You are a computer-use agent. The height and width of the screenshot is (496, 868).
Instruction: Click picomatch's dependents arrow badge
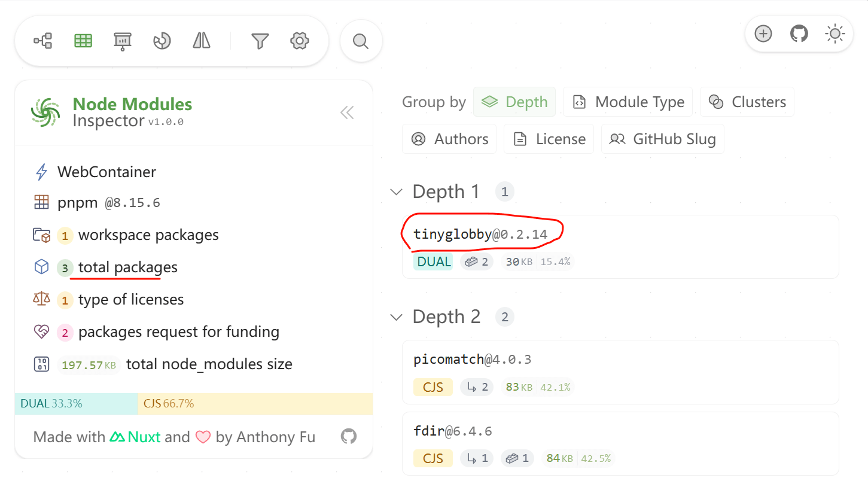tap(477, 387)
